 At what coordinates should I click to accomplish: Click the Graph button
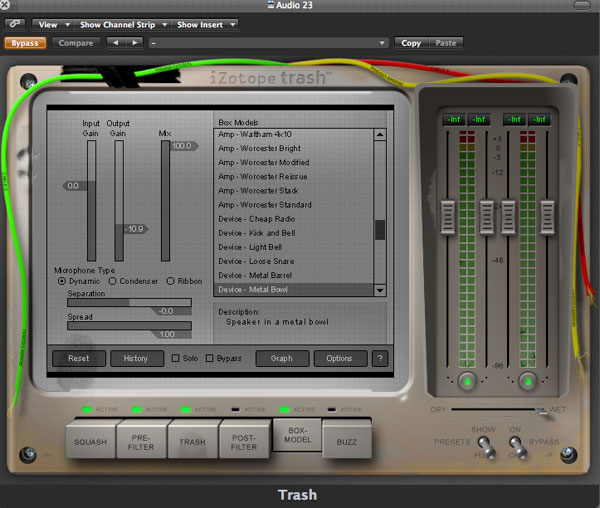tap(282, 358)
